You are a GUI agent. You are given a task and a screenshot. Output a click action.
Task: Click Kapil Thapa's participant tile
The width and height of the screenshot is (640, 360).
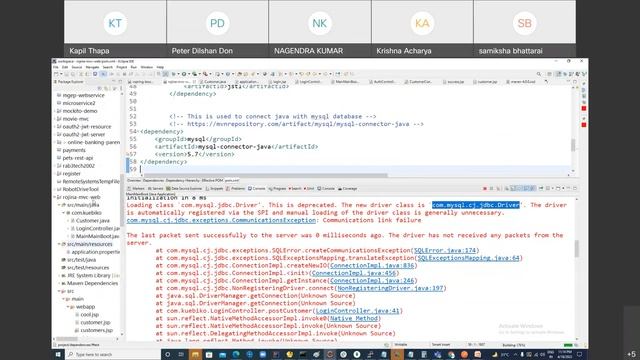point(115,29)
